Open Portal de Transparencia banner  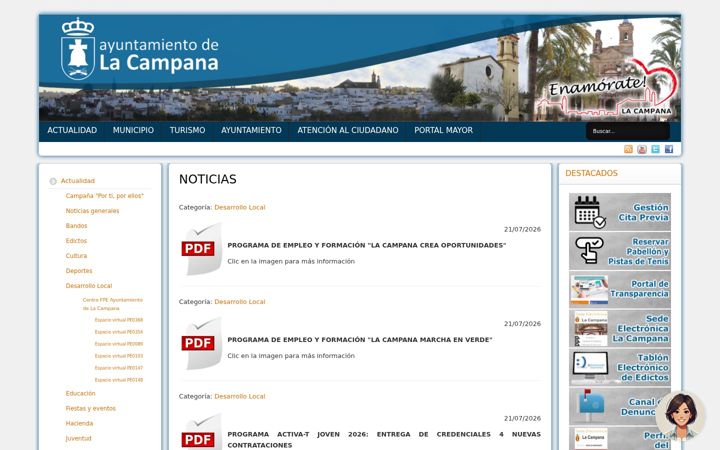pyautogui.click(x=620, y=289)
